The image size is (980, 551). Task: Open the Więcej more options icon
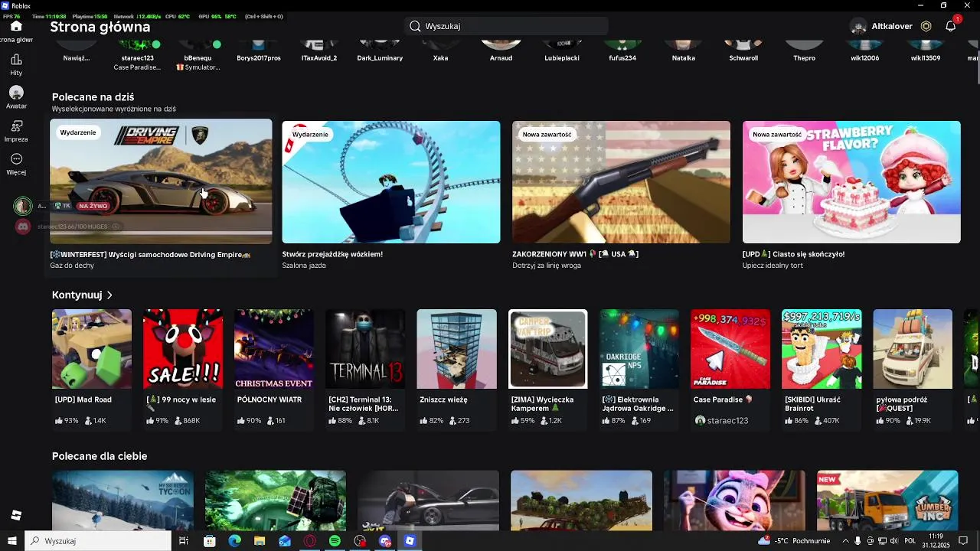click(x=16, y=159)
